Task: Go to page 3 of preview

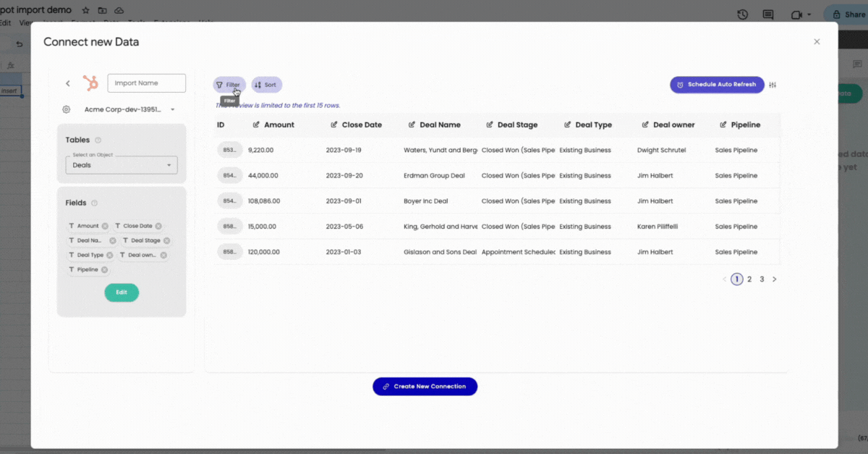Action: pyautogui.click(x=762, y=279)
